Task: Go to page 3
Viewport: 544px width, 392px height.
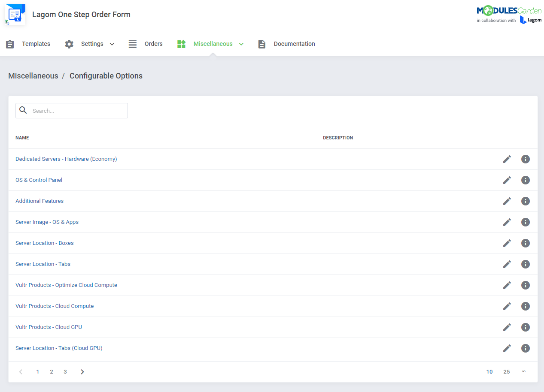Action: pos(65,372)
